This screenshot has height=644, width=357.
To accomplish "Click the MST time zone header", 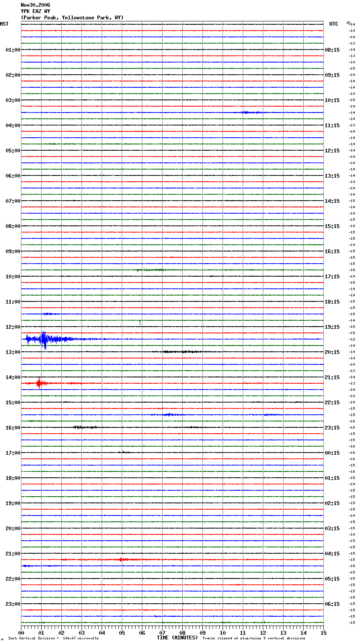I will [4, 24].
